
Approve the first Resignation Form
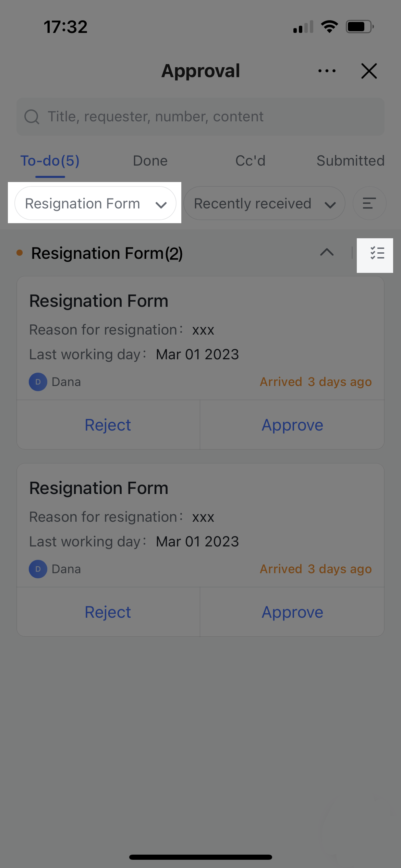[292, 424]
